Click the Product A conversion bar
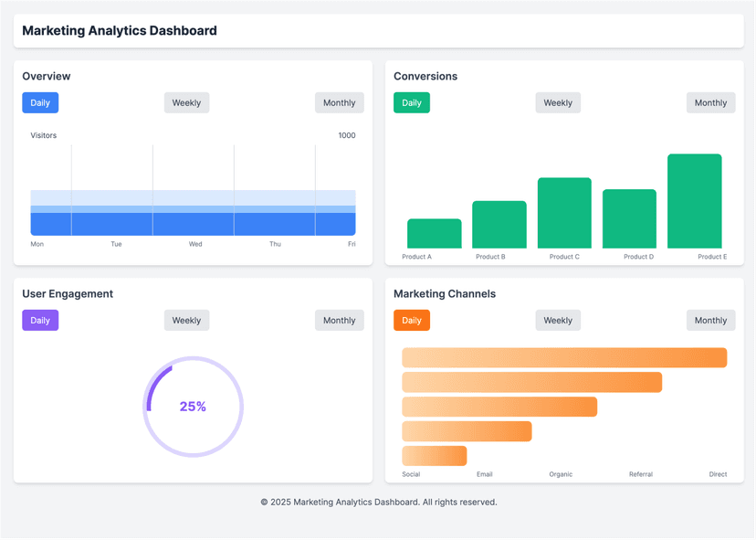 pyautogui.click(x=434, y=235)
